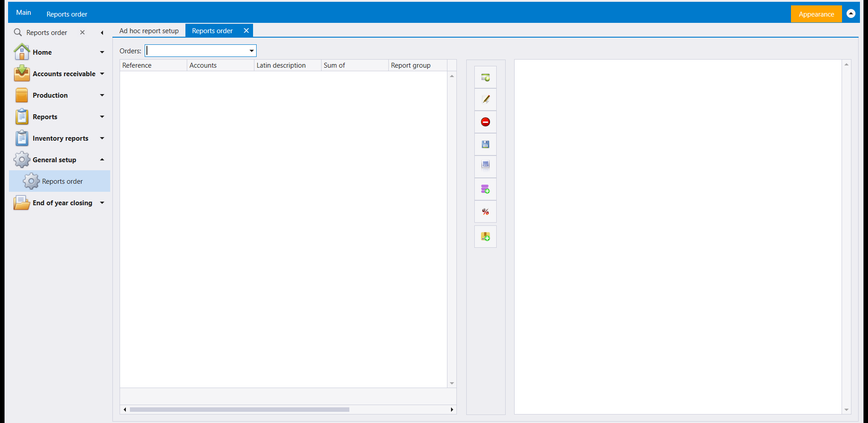The image size is (868, 423).
Task: Select the Reports order document tab
Action: 212,30
